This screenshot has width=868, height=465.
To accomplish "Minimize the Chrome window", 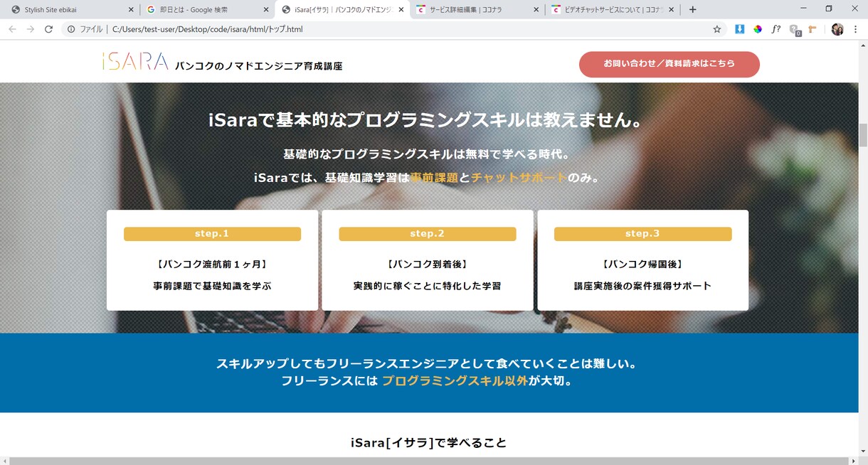I will pos(803,9).
